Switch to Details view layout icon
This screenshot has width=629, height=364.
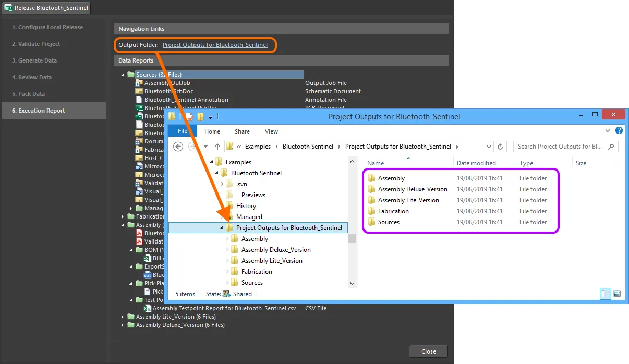coord(606,294)
